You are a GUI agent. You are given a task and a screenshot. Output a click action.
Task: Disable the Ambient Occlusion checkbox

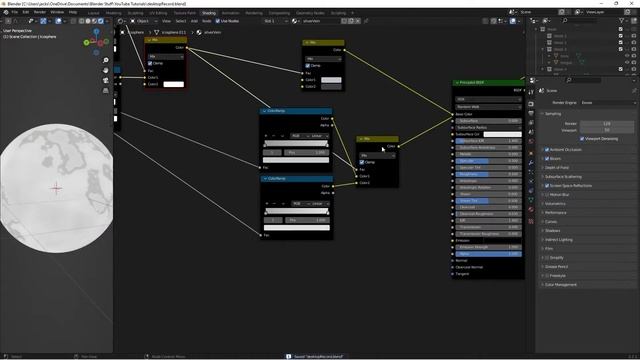(547, 149)
